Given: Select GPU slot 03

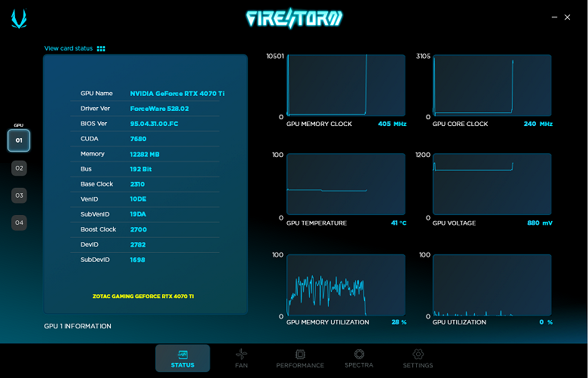Looking at the screenshot, I should [19, 195].
